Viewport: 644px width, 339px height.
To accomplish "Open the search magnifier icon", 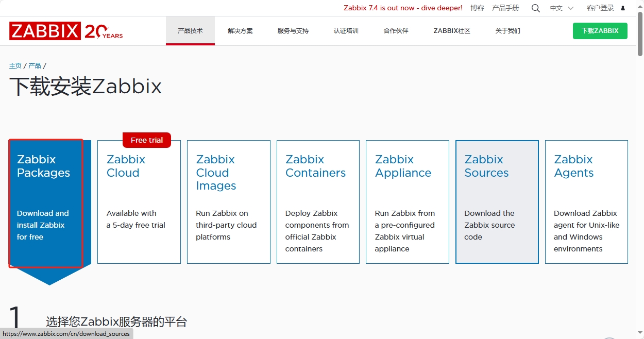I will (x=536, y=8).
